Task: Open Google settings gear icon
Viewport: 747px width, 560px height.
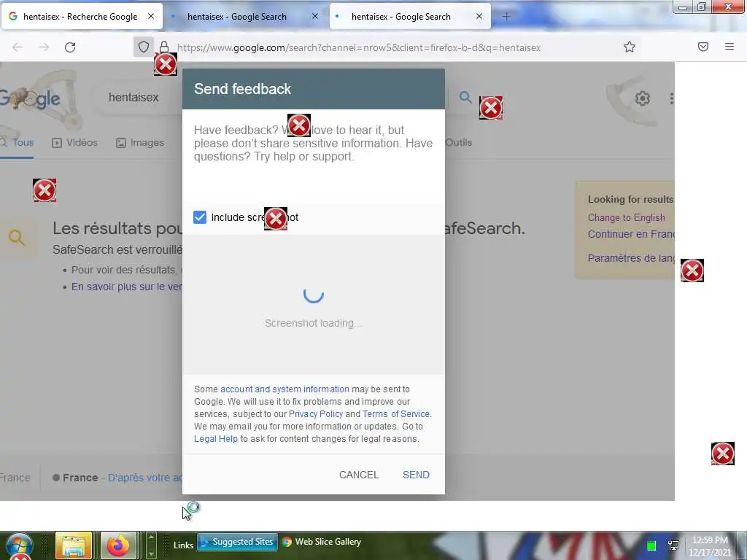Action: 642,98
